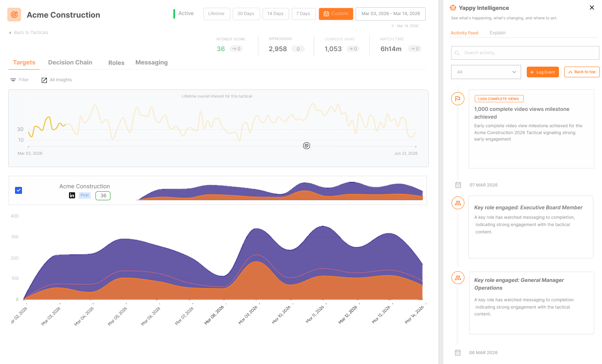This screenshot has width=602, height=364.
Task: Click inside the Search activity field
Action: (x=525, y=53)
